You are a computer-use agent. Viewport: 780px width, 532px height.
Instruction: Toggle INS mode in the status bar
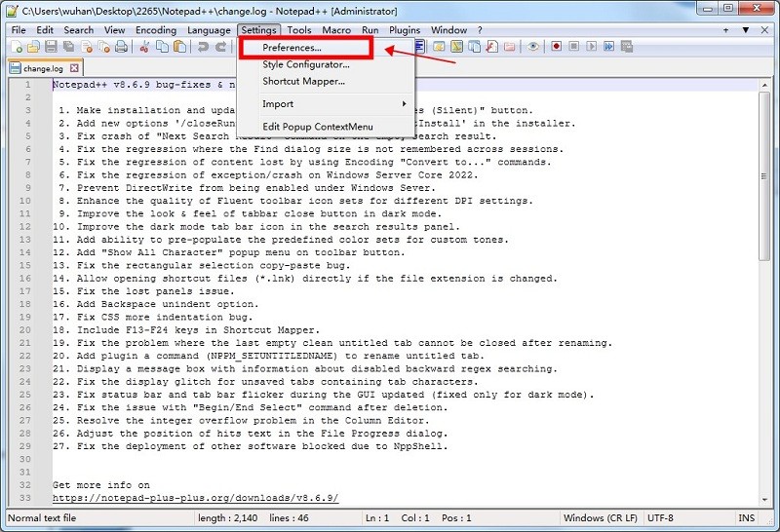click(x=746, y=518)
